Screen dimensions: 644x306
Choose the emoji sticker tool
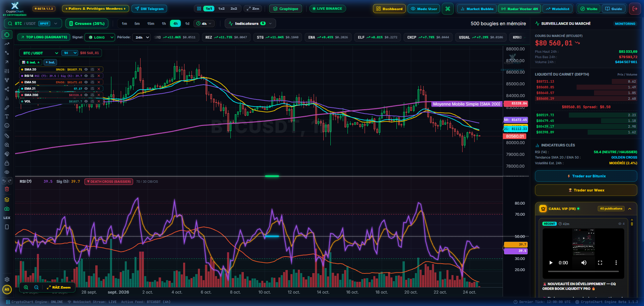pos(7,126)
